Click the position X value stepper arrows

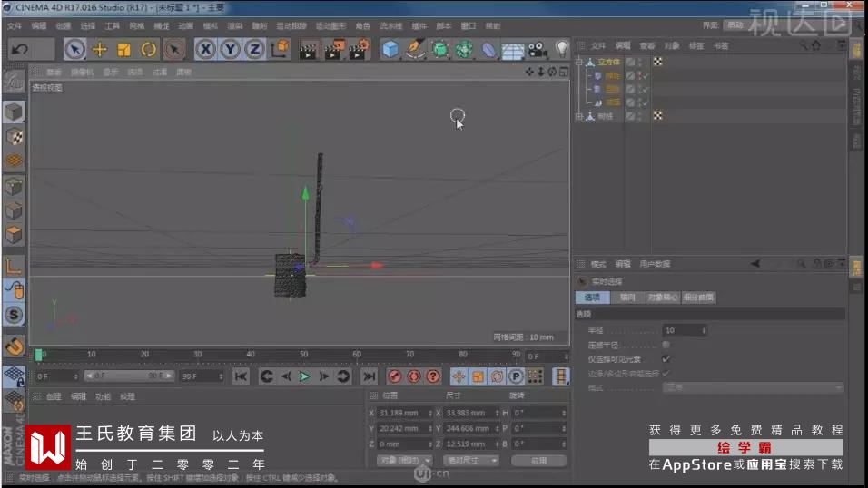430,413
